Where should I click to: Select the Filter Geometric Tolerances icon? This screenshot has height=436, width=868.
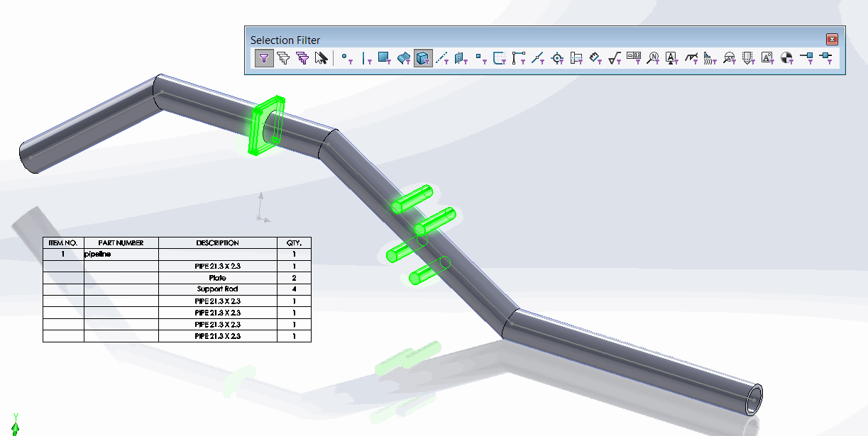click(x=634, y=58)
